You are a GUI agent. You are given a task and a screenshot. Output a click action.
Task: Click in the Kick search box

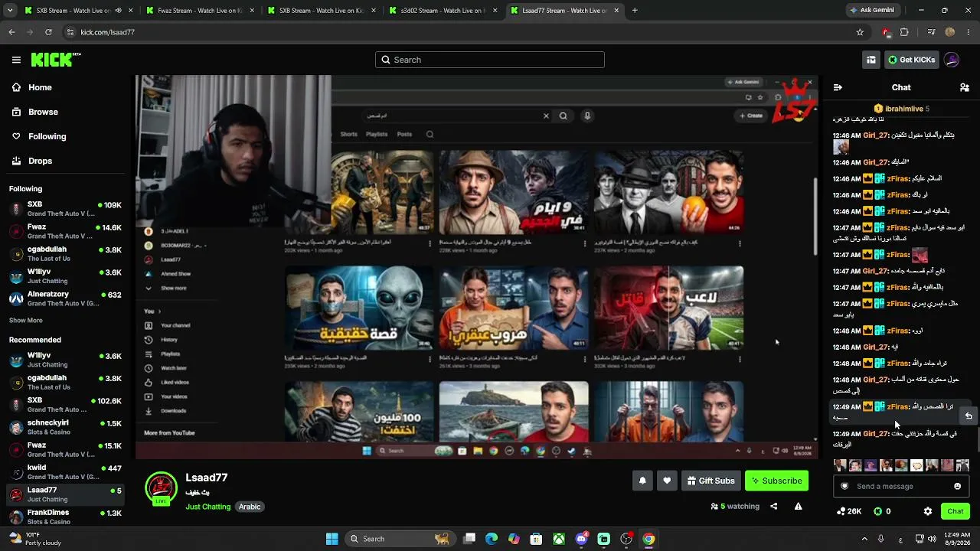coord(490,60)
